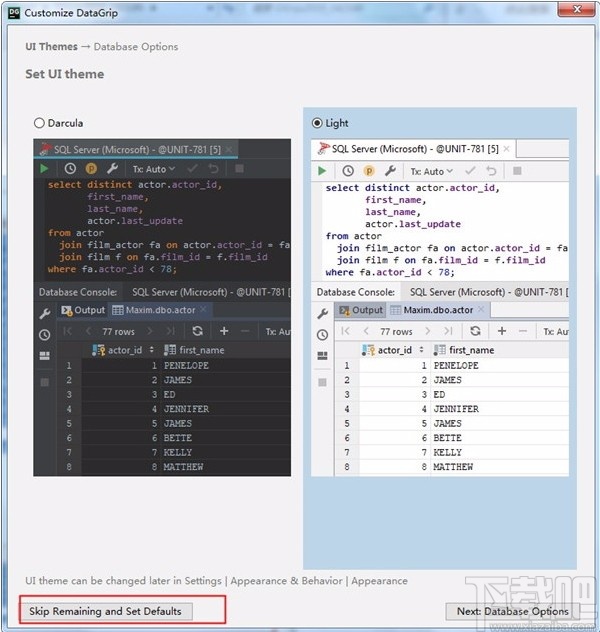The height and width of the screenshot is (632, 600).
Task: Close SQL Server editor tab in Light preview
Action: (x=507, y=149)
